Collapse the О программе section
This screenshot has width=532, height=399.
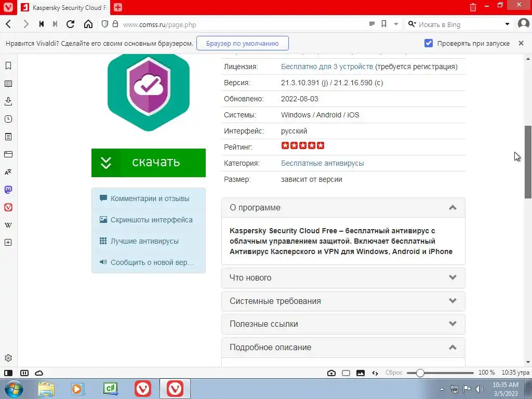tap(343, 208)
